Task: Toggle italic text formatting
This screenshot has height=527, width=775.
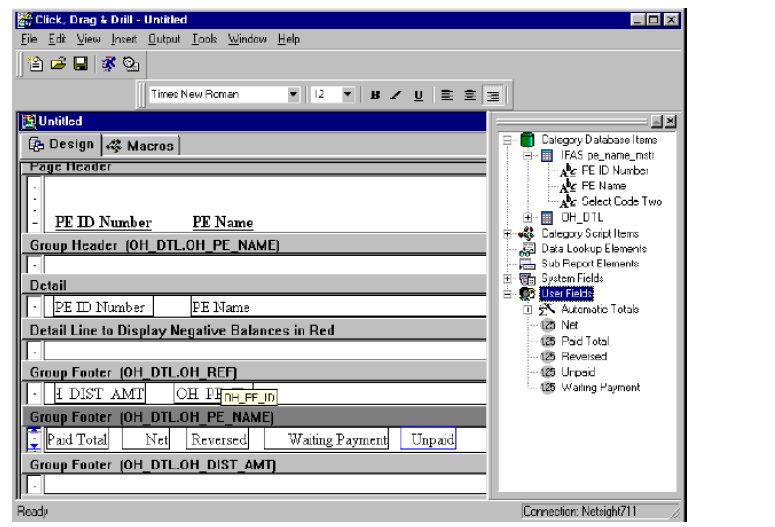Action: pos(396,95)
